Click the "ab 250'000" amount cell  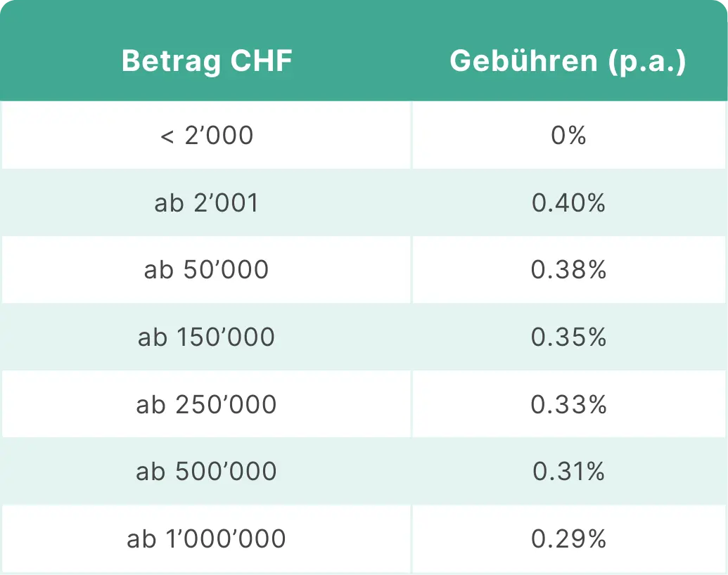pos(207,405)
